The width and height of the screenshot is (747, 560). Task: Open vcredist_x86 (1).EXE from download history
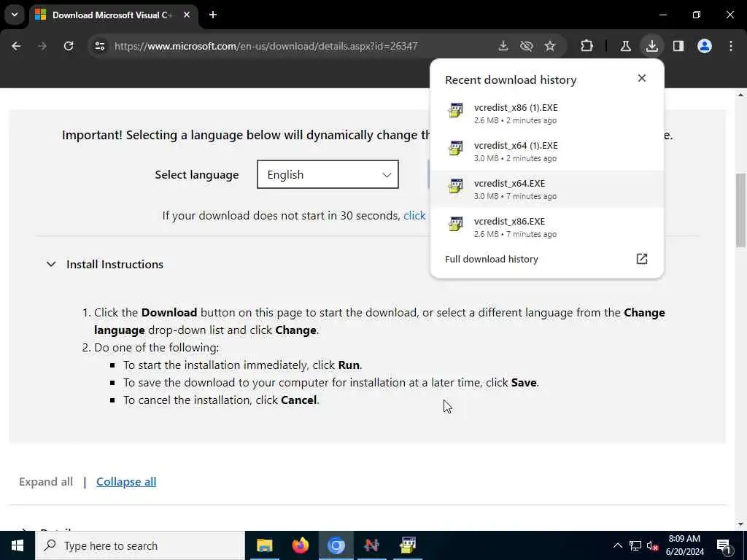pyautogui.click(x=546, y=113)
